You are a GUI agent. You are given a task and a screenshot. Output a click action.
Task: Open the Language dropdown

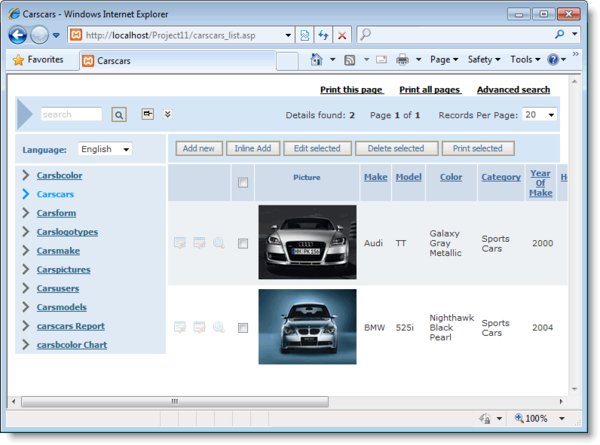point(105,149)
